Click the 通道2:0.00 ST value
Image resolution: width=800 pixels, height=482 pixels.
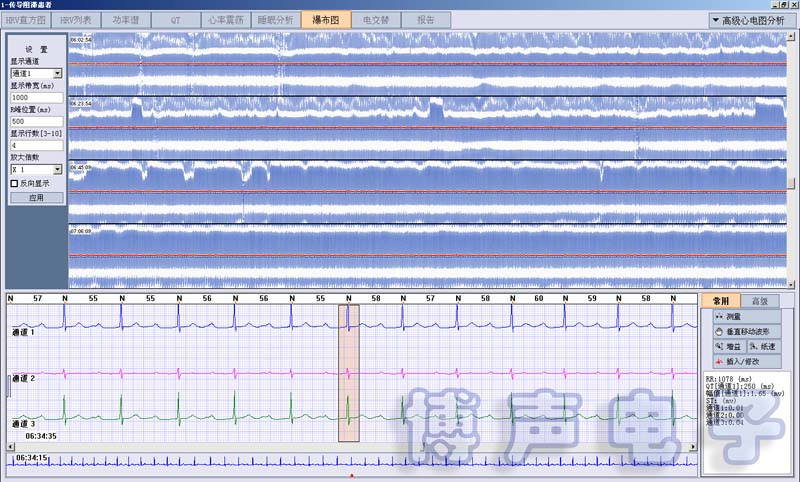click(724, 415)
